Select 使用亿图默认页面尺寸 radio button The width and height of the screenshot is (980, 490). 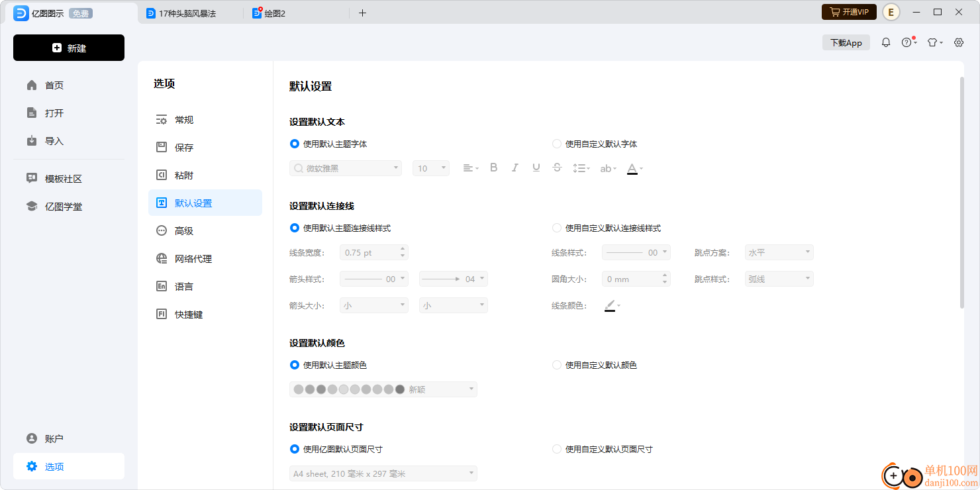point(295,449)
